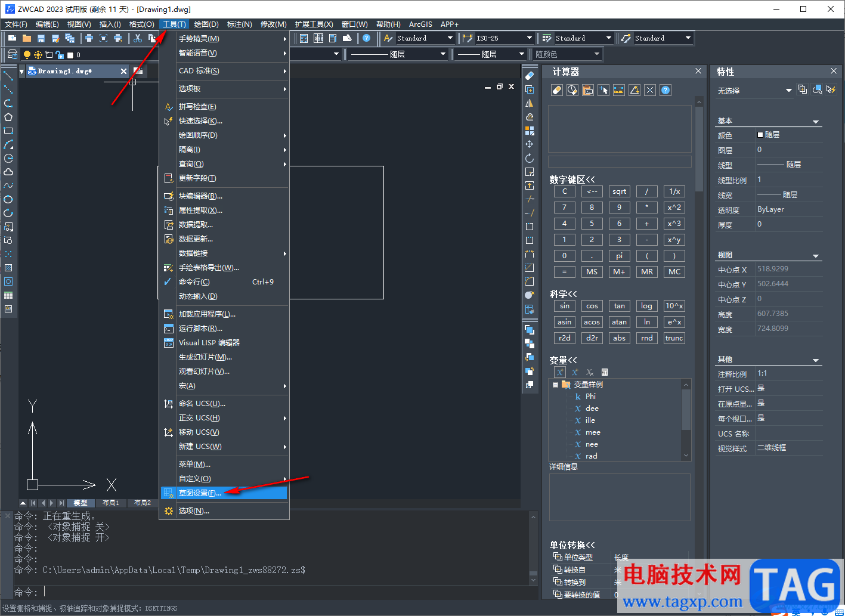Screen dimensions: 845x616
Task: Click the Mirror tool in modify toolbar
Action: click(x=529, y=103)
